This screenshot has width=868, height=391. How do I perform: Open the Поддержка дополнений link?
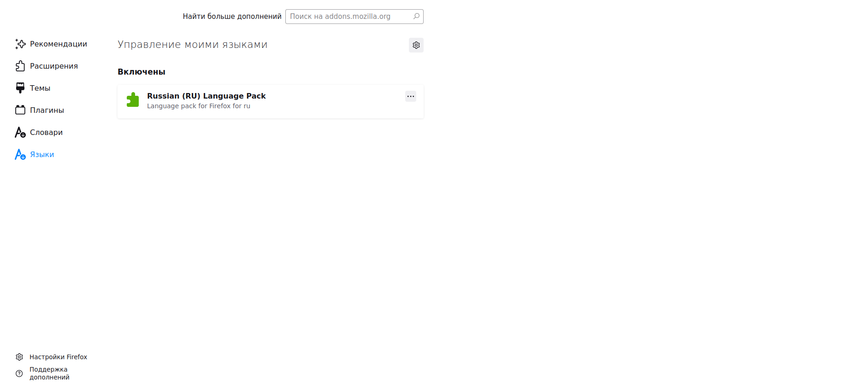pyautogui.click(x=49, y=373)
